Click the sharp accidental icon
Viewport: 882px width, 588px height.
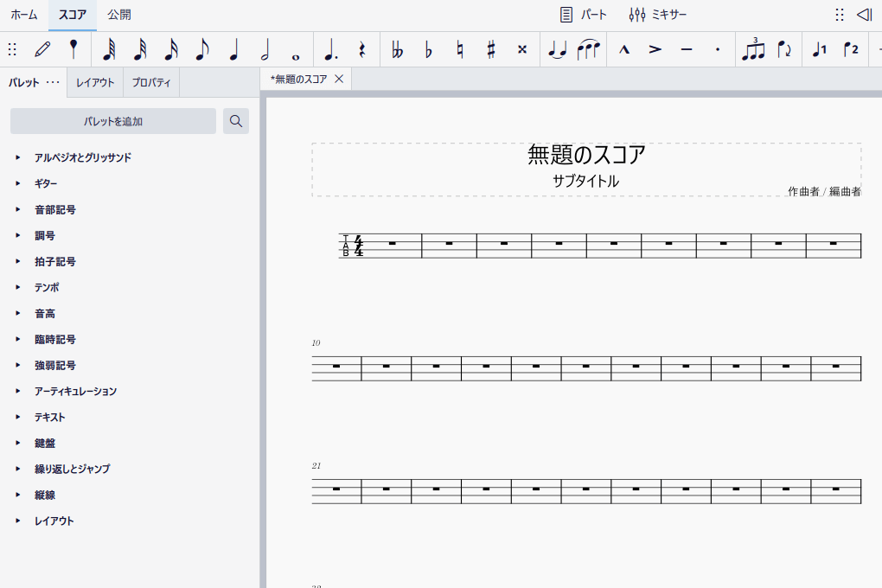[490, 49]
